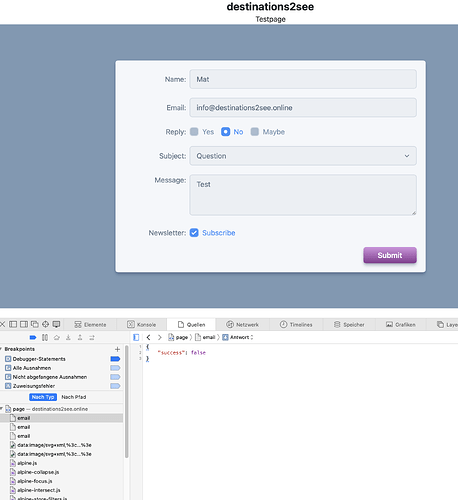This screenshot has width=458, height=500.
Task: Click the add breakpoint plus icon
Action: pos(117,349)
